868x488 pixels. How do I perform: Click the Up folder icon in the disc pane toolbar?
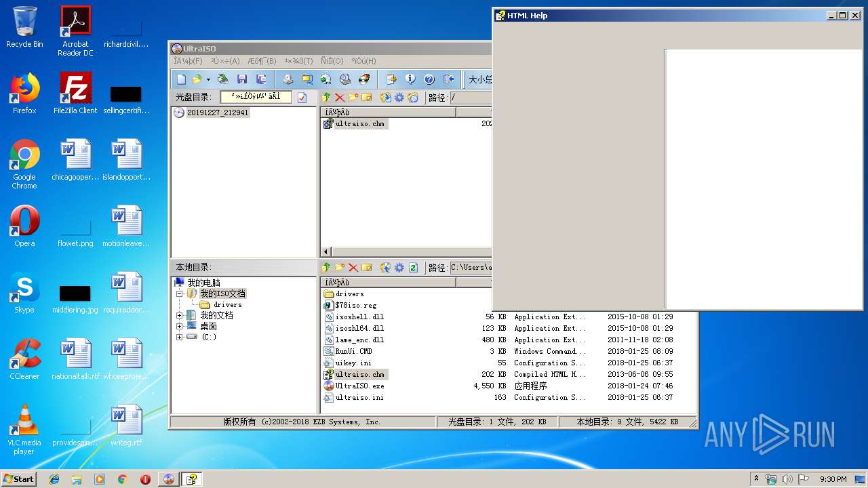pos(326,98)
